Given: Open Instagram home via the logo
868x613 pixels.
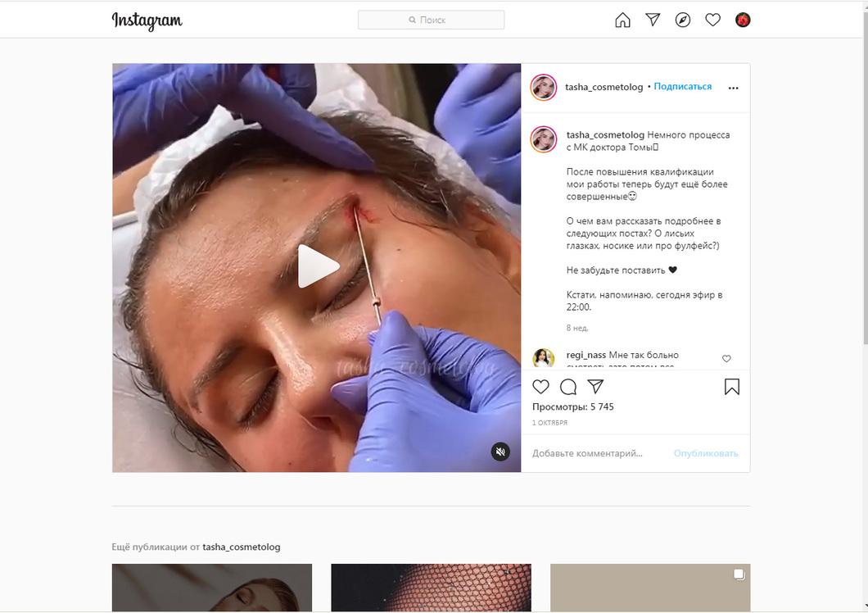Looking at the screenshot, I should 147,20.
